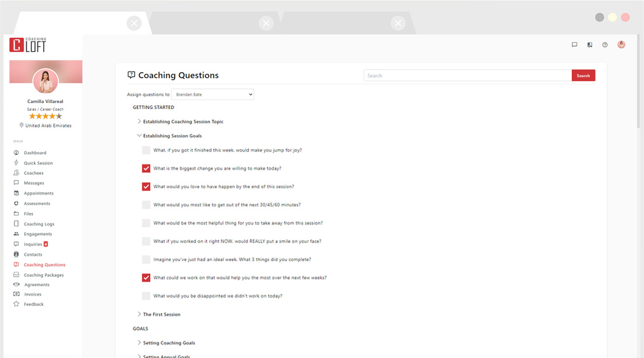Click the Coaching Loft logo
The height and width of the screenshot is (358, 644).
pyautogui.click(x=27, y=45)
